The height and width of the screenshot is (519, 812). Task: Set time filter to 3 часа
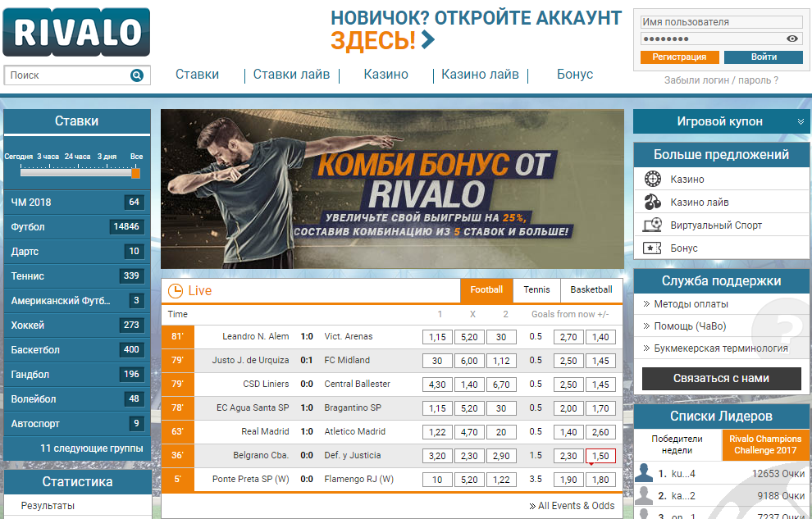click(x=48, y=157)
